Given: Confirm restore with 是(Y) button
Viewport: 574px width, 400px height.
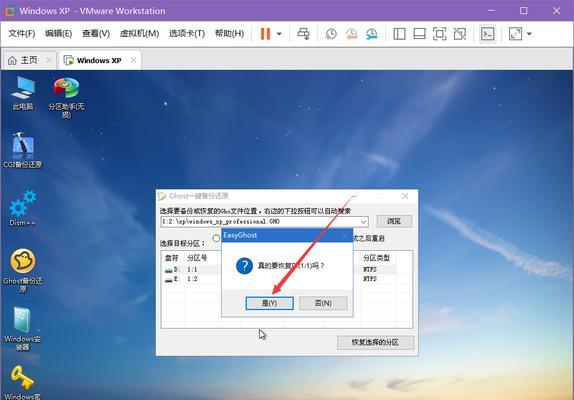Looking at the screenshot, I should (x=269, y=303).
